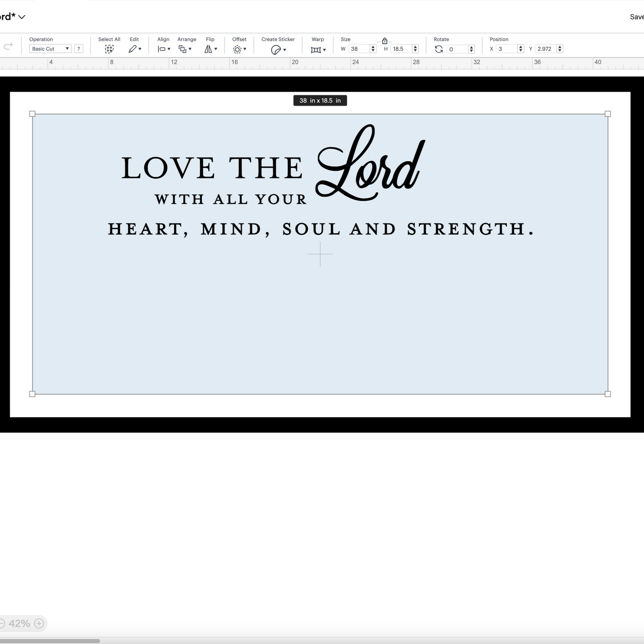This screenshot has width=644, height=644.
Task: Expand the Operation Basic Cut dropdown
Action: pos(50,49)
